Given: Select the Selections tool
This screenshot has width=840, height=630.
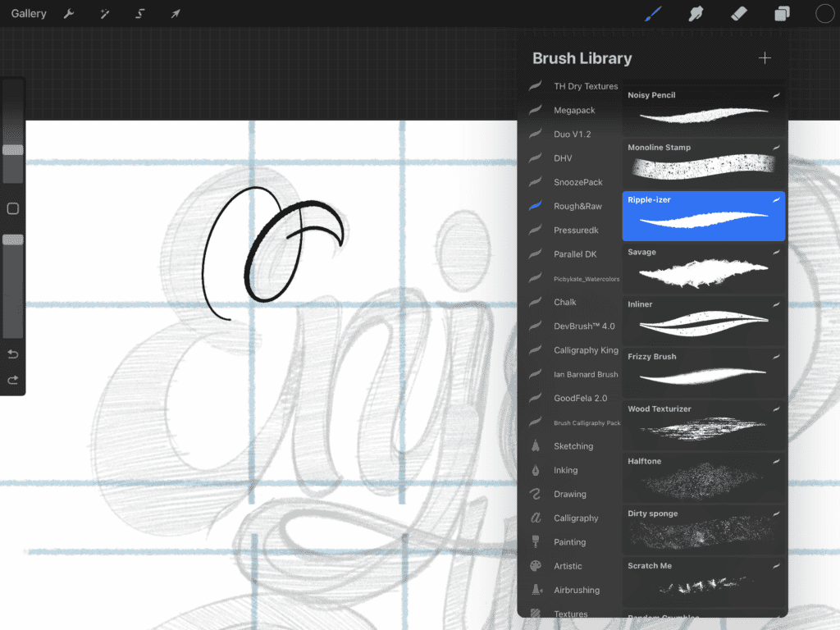Looking at the screenshot, I should click(139, 13).
